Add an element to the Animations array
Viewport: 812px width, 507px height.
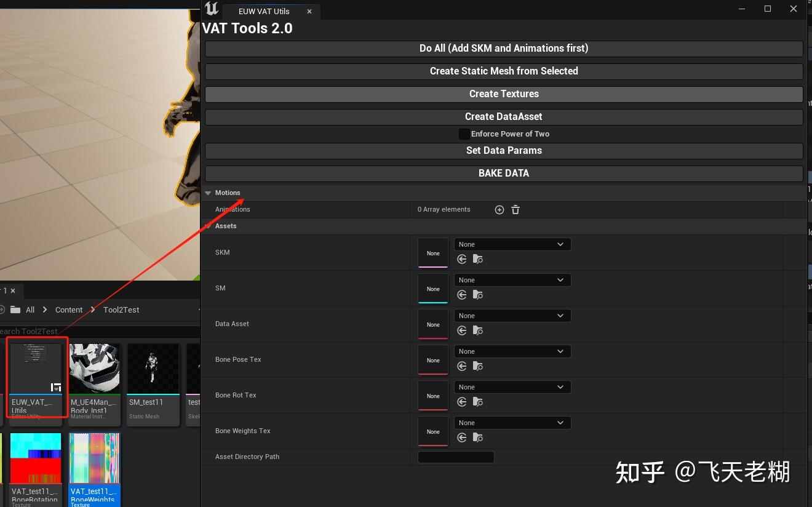tap(499, 209)
